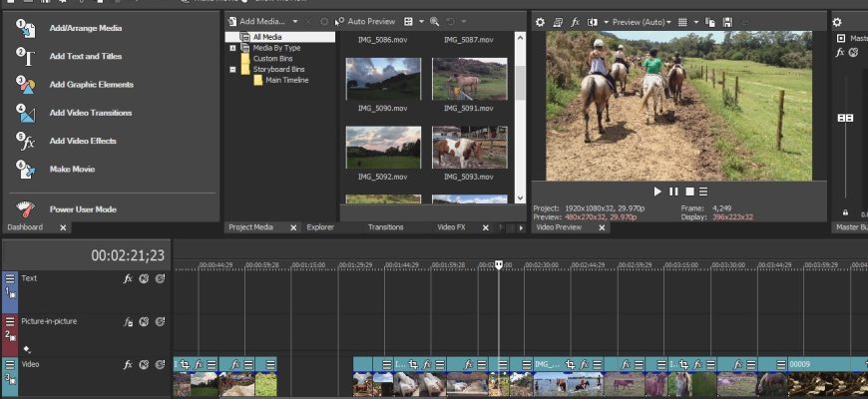The width and height of the screenshot is (868, 399).
Task: Select the IMG_5090.mov thumbnail
Action: pos(383,79)
